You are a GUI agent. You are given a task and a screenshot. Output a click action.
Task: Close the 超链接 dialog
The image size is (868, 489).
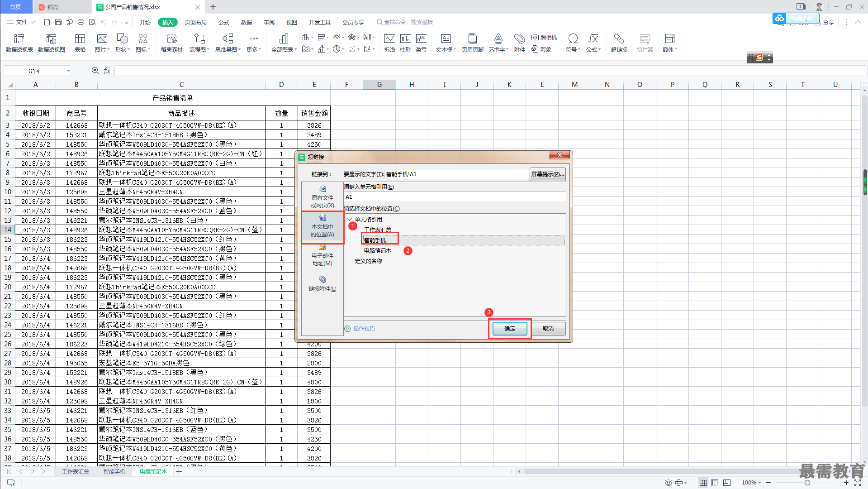(x=560, y=155)
